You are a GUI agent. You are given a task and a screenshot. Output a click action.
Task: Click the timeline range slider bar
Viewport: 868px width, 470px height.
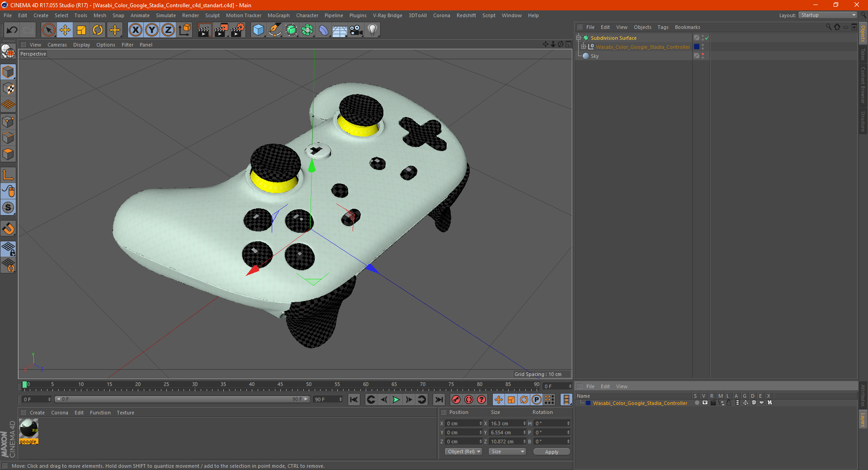(x=182, y=399)
